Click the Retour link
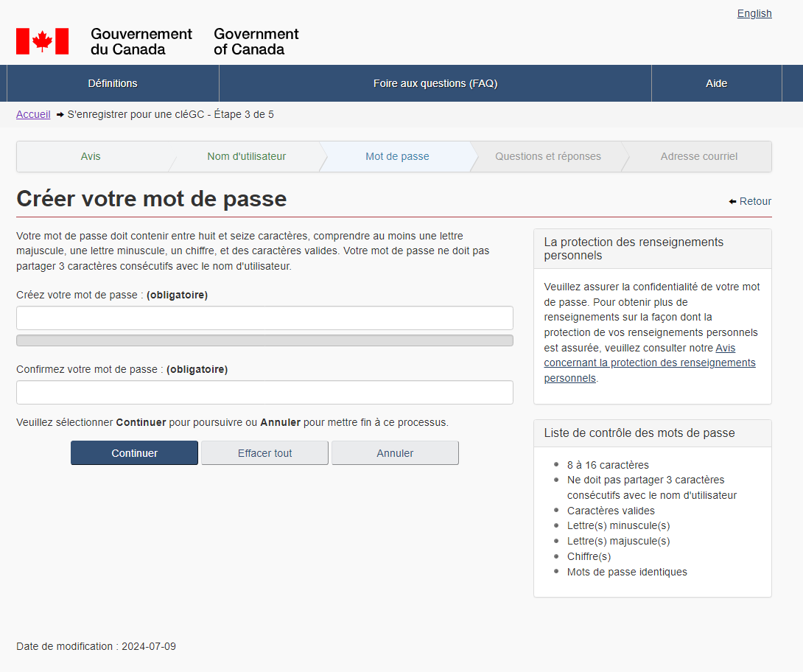This screenshot has width=803, height=672. click(755, 201)
